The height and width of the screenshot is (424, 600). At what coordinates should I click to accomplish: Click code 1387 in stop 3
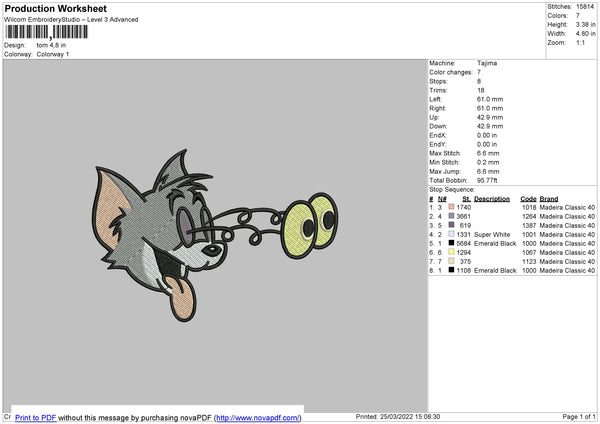[x=529, y=225]
